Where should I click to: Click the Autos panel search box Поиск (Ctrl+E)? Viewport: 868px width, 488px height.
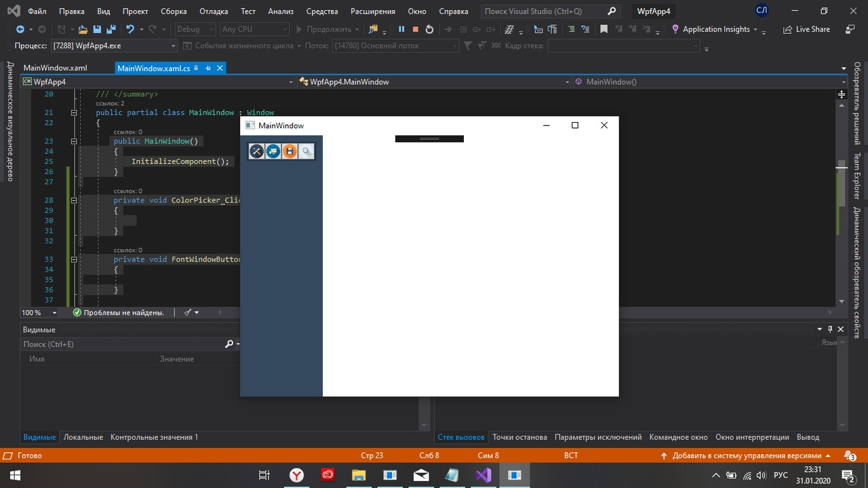point(124,344)
